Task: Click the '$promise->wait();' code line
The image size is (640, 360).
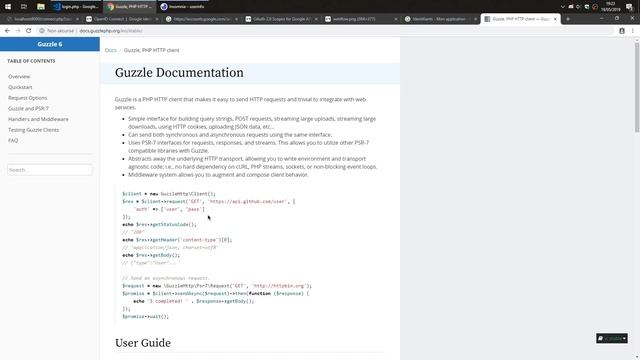Action: [145, 316]
